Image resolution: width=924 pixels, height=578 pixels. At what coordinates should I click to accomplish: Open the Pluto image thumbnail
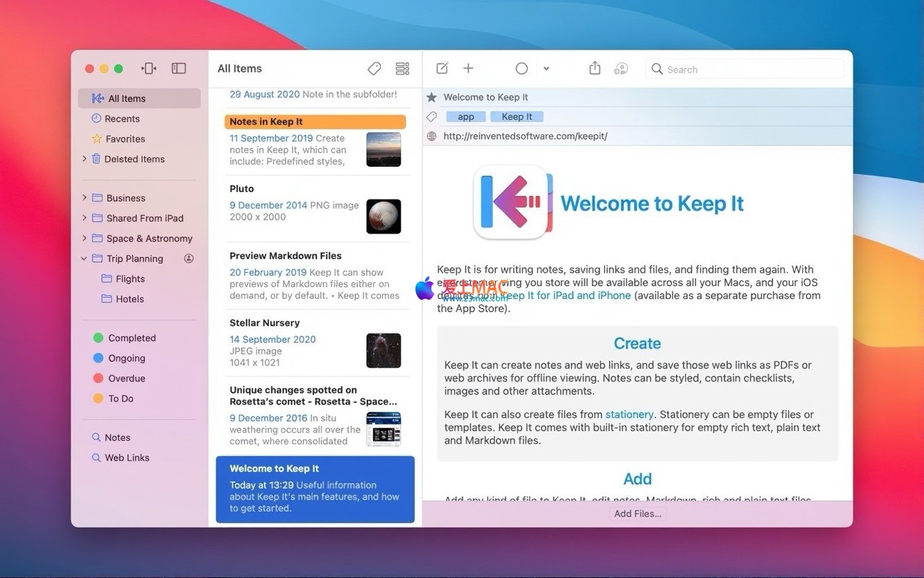[x=383, y=216]
